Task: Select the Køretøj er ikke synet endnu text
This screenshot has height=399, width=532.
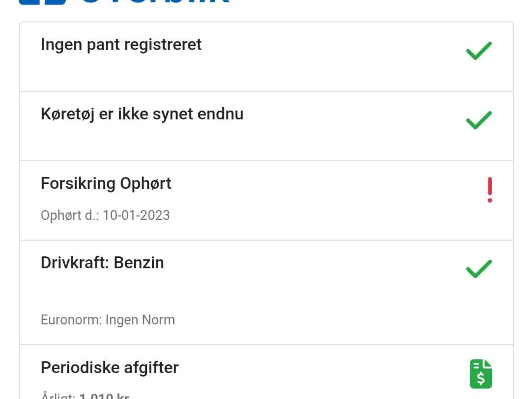Action: [x=142, y=114]
